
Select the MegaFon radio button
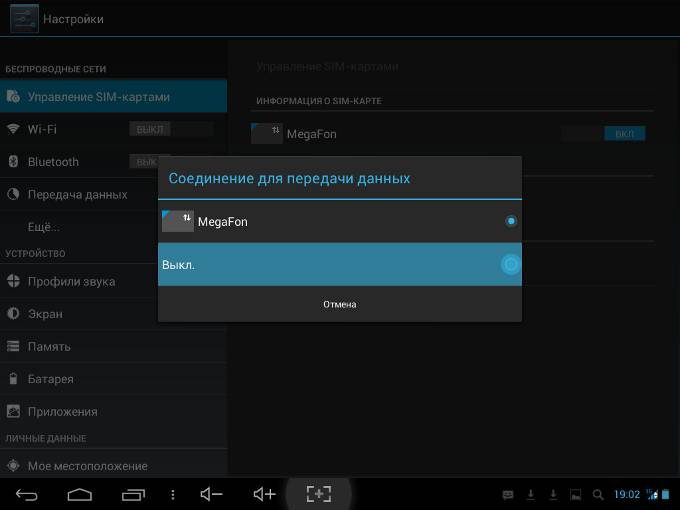tap(511, 221)
